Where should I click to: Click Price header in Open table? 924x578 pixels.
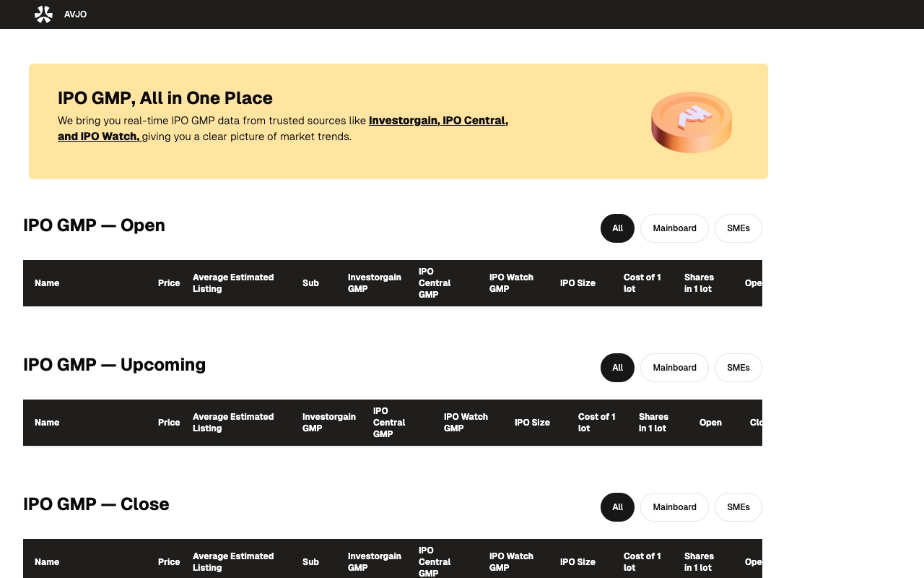(x=169, y=283)
